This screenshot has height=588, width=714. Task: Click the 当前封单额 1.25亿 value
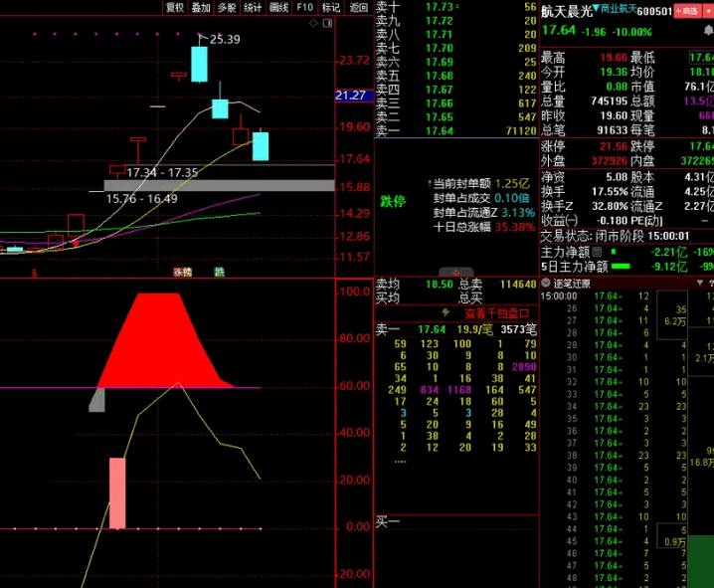(x=512, y=183)
